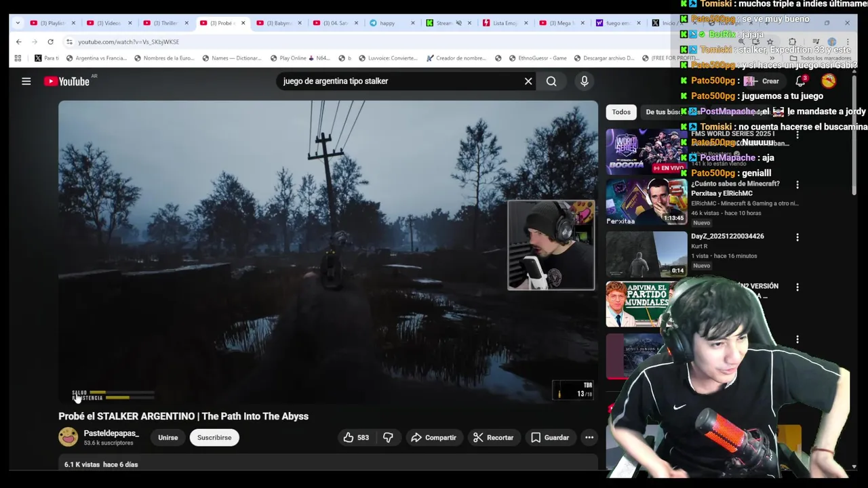This screenshot has width=868, height=488.
Task: Clear the YouTube search text
Action: click(528, 81)
